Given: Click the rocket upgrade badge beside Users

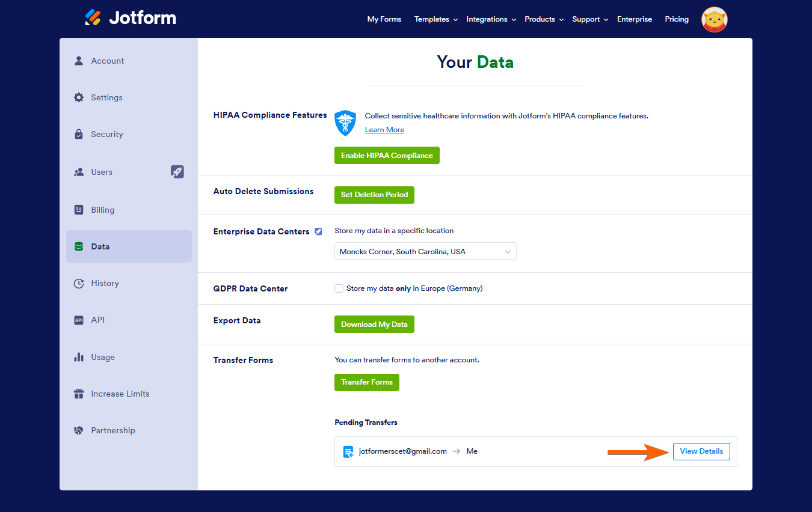Looking at the screenshot, I should point(177,172).
